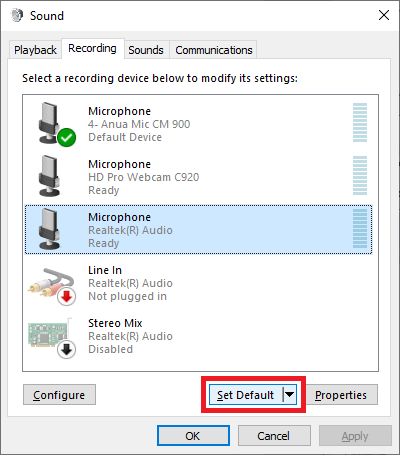Open the Communications tab
This screenshot has width=400, height=455.
(x=214, y=50)
